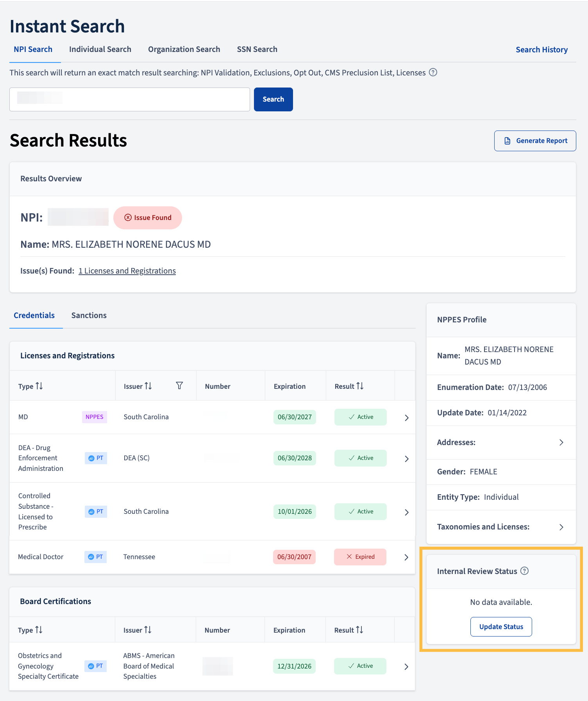Expand the Controlled Substance license row
The height and width of the screenshot is (701, 588).
click(406, 512)
